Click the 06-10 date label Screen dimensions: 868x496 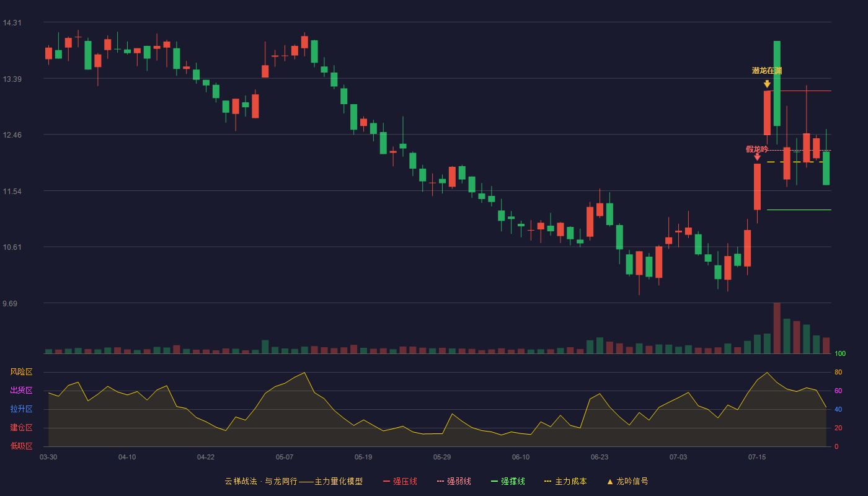521,457
